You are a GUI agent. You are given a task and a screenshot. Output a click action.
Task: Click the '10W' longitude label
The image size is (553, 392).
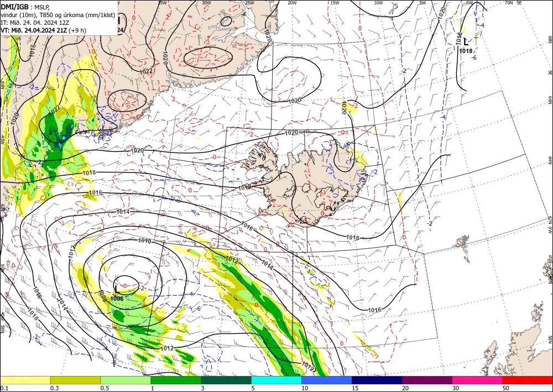pyautogui.click(x=378, y=2)
